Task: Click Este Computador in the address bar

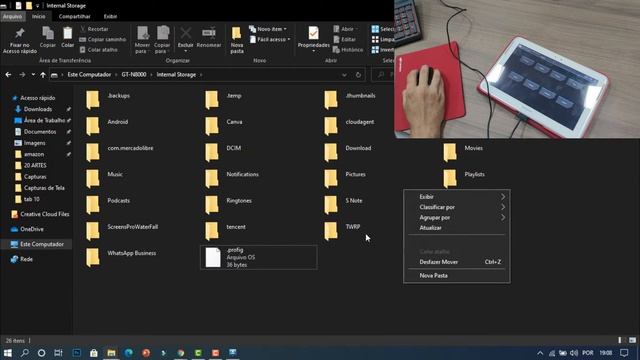Action: click(x=89, y=75)
